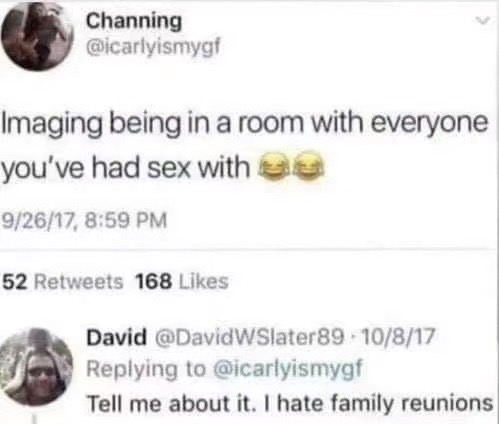Viewport: 499px width, 424px height.
Task: Open the @DavidWSlater89 handle
Action: (x=249, y=337)
